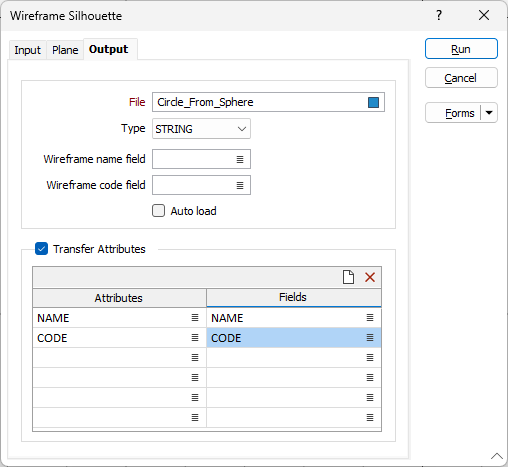The image size is (508, 467).
Task: Click the blue file browse icon
Action: coord(373,102)
